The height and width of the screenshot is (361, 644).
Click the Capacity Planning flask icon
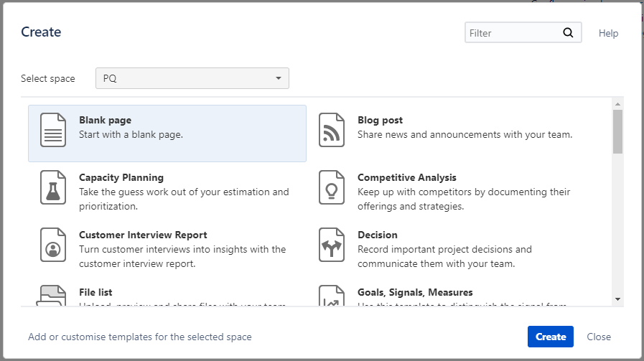[53, 187]
